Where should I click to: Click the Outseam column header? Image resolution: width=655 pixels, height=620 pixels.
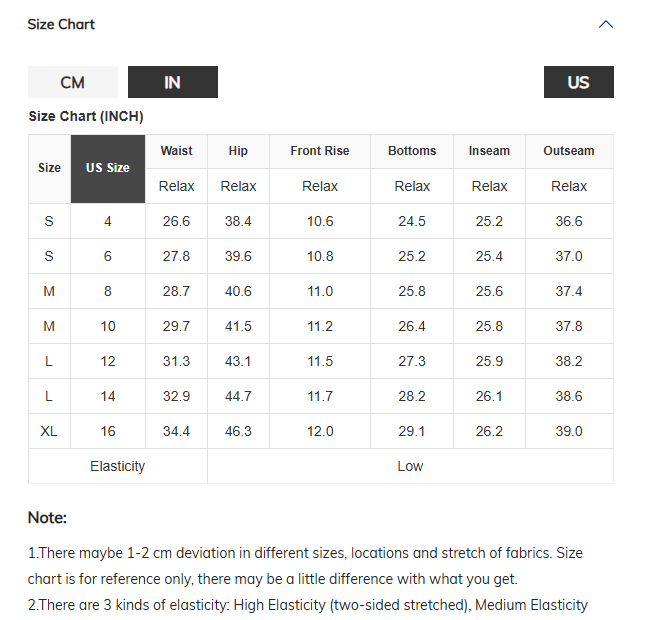[x=569, y=151]
